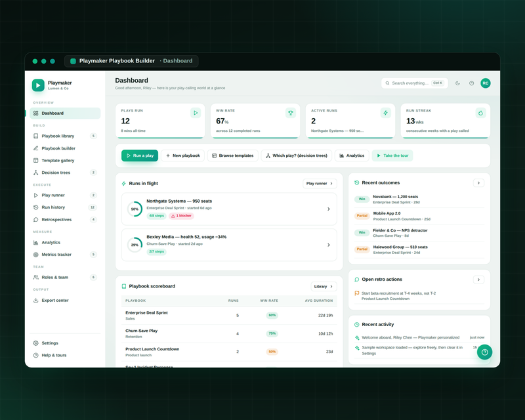
Task: Click the Recent activity clock icon
Action: click(357, 325)
